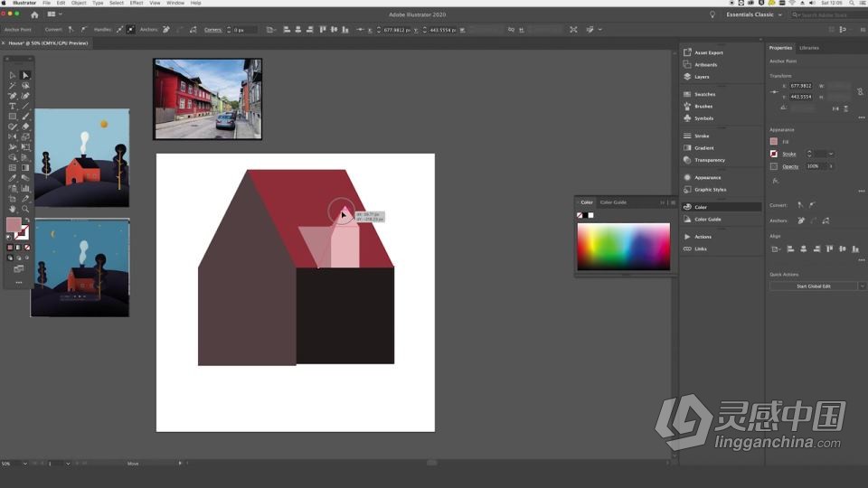Select the Paintbrush tool

click(25, 117)
